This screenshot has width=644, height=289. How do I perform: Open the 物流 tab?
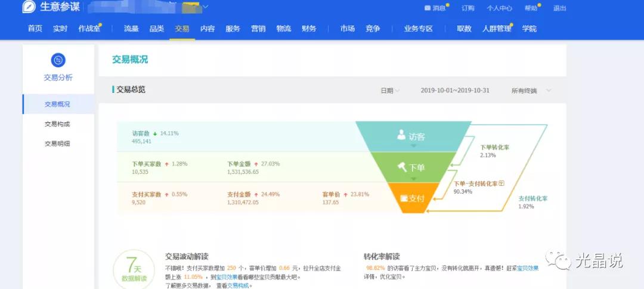click(x=284, y=29)
